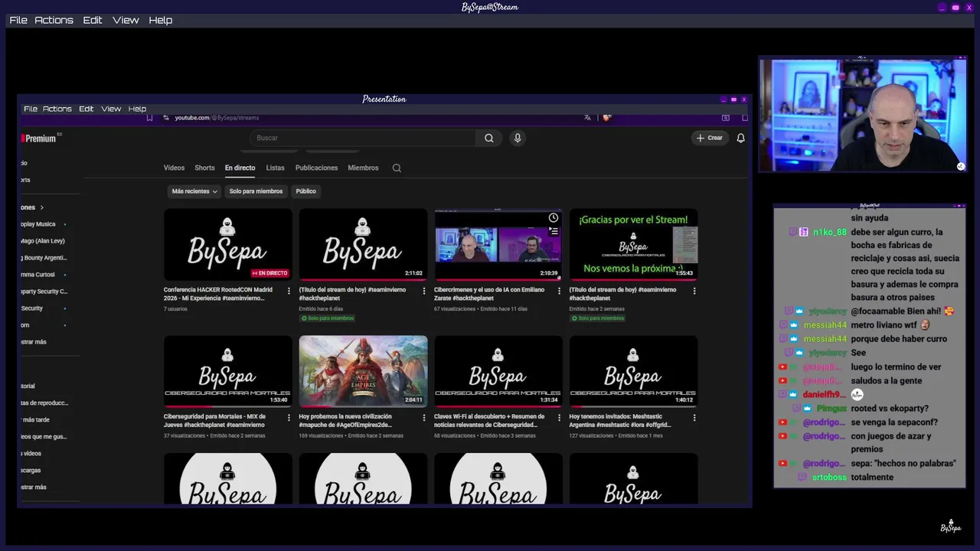Screen dimensions: 980x551
Task: Open three-dot menu for Age of Empires mapuche video
Action: [424, 418]
